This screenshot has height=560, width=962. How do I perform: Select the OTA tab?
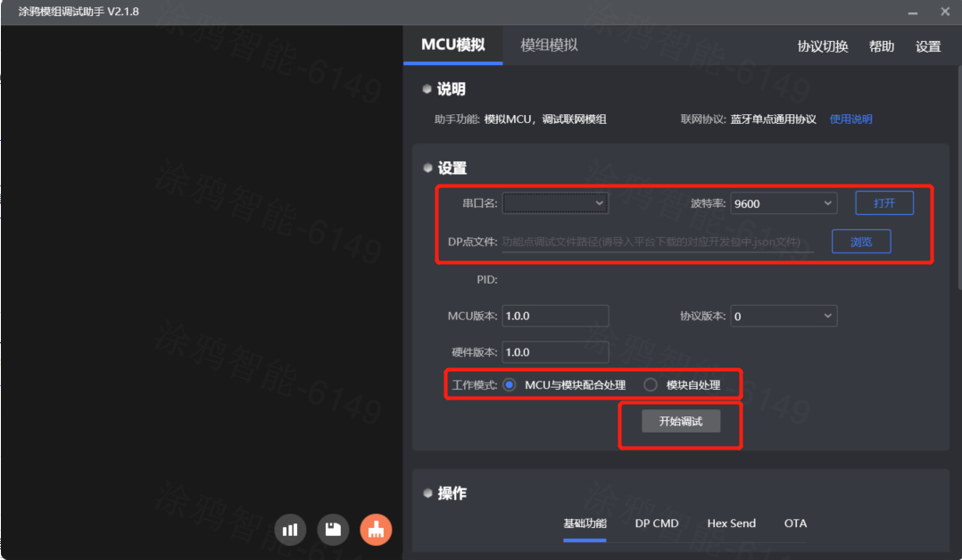click(x=795, y=523)
